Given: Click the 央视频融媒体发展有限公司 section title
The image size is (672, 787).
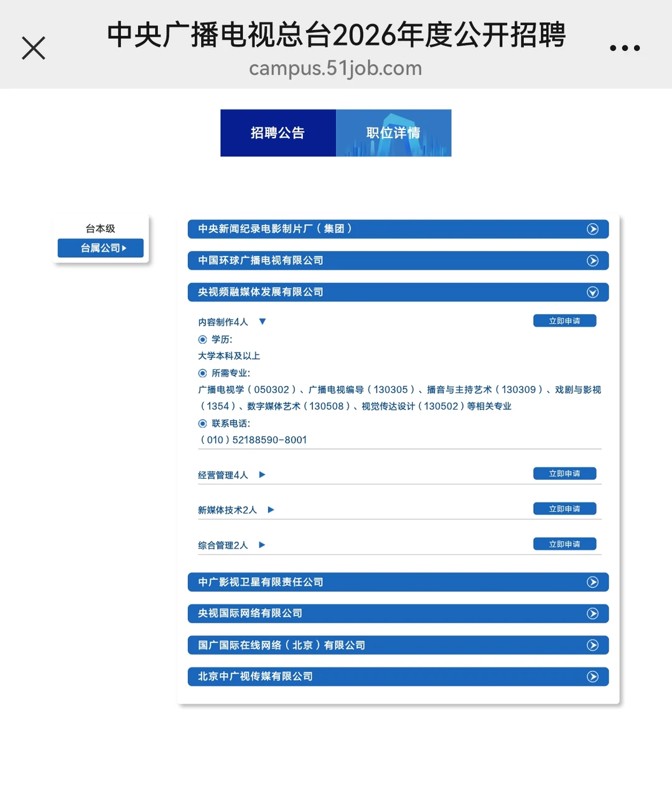Looking at the screenshot, I should point(261,292).
